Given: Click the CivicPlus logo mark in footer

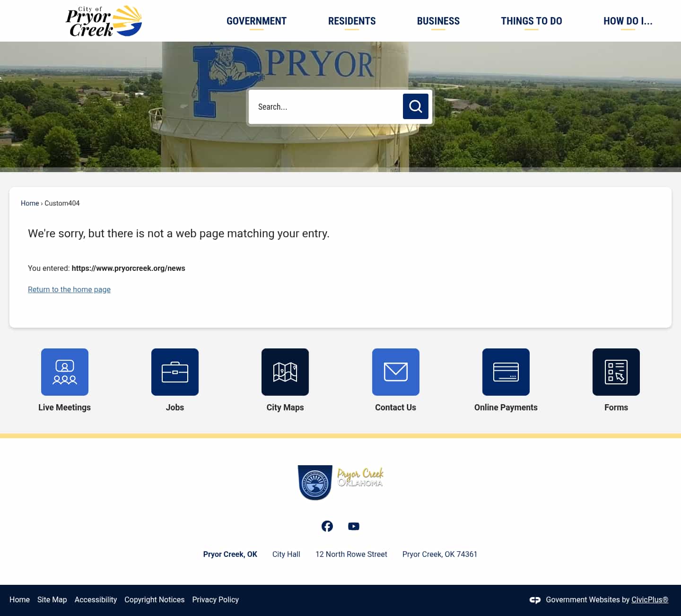Looking at the screenshot, I should click(535, 599).
